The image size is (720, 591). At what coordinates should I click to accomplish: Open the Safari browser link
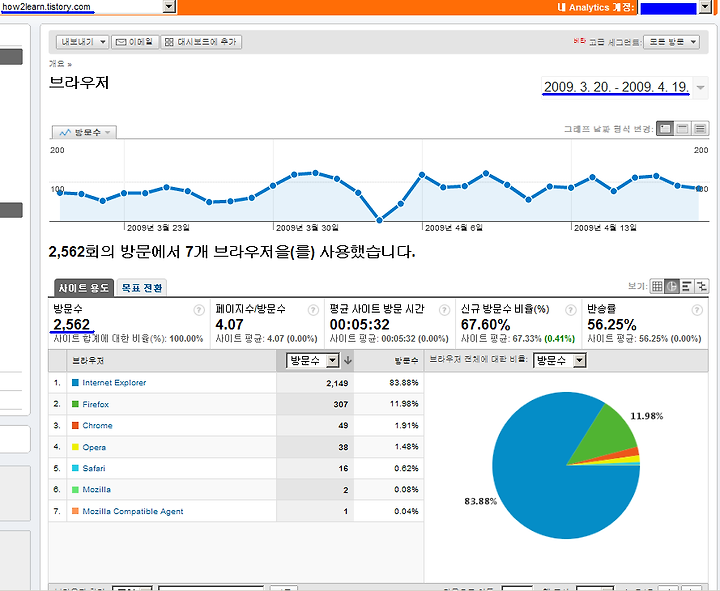94,468
